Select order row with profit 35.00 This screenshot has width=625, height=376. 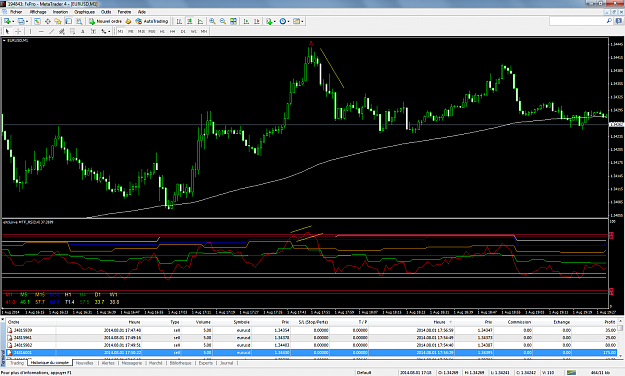click(312, 330)
